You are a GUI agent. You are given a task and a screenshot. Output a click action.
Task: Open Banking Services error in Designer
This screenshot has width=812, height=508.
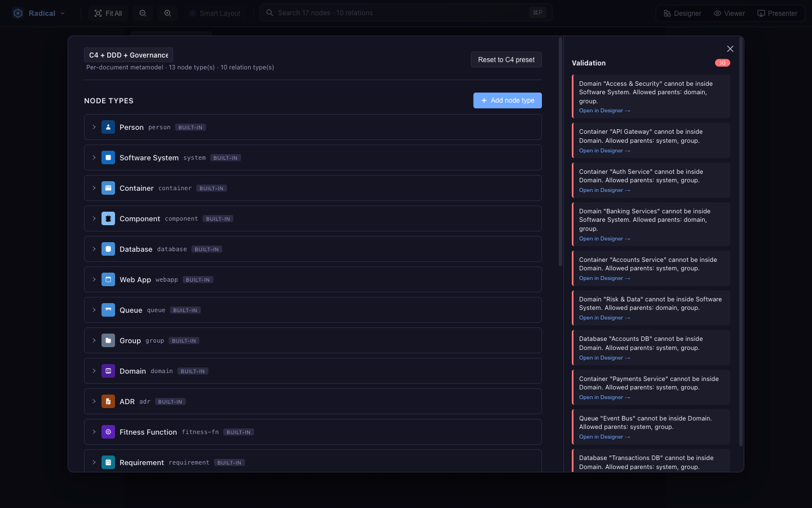click(x=604, y=239)
